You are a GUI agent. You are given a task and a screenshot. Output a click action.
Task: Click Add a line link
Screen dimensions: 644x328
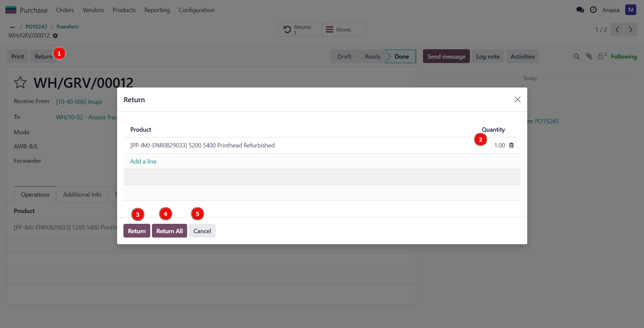click(x=143, y=161)
